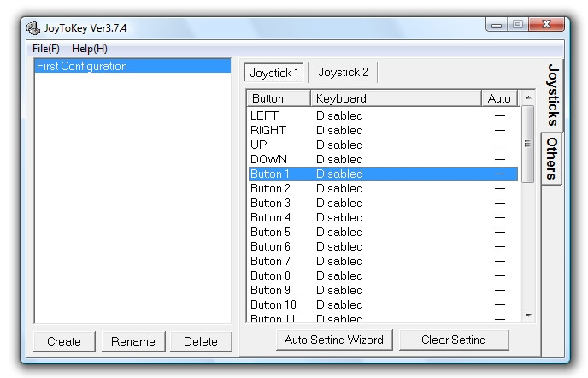Open the File(F) menu
The height and width of the screenshot is (378, 588).
pyautogui.click(x=46, y=49)
